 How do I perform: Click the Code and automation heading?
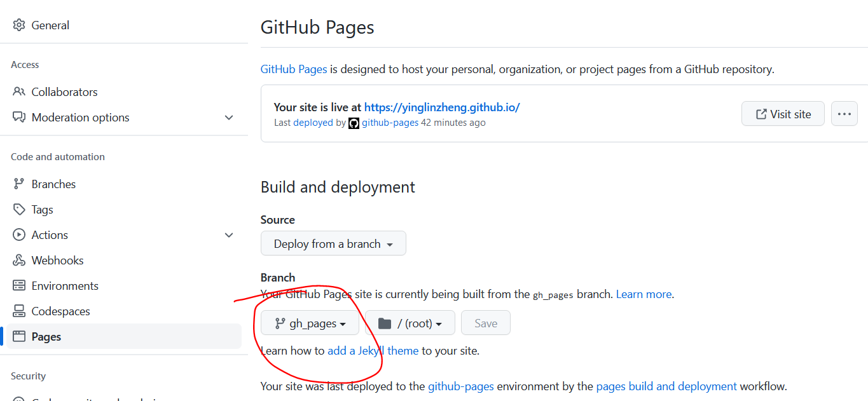58,157
